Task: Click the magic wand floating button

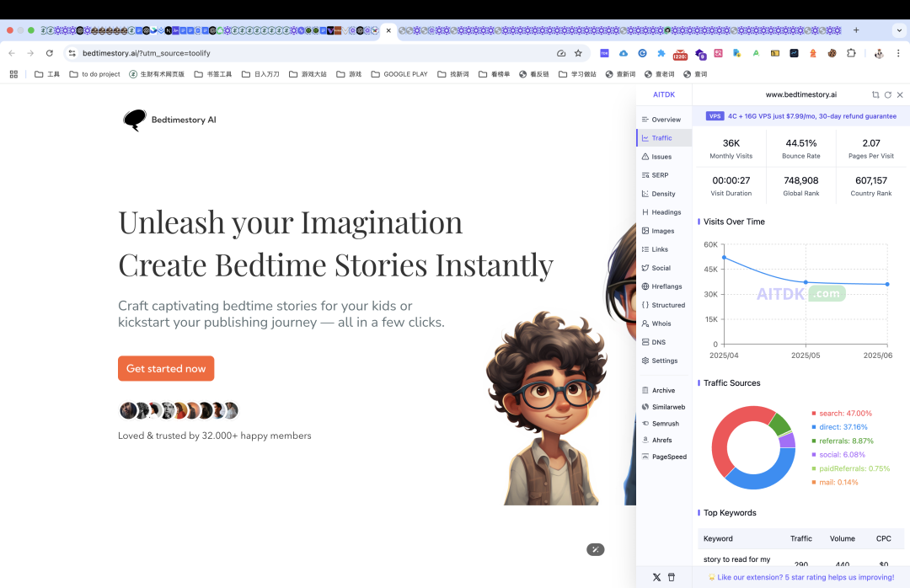Action: pyautogui.click(x=596, y=550)
